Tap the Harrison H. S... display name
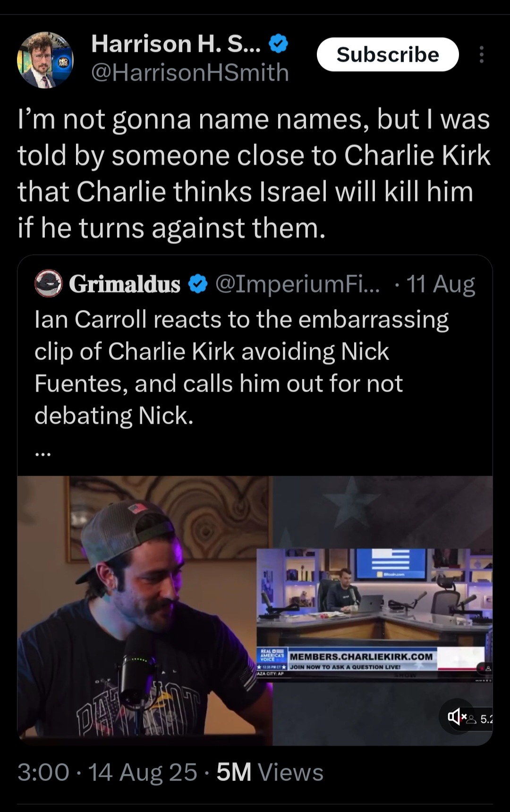Viewport: 510px width, 812px height. (x=176, y=44)
